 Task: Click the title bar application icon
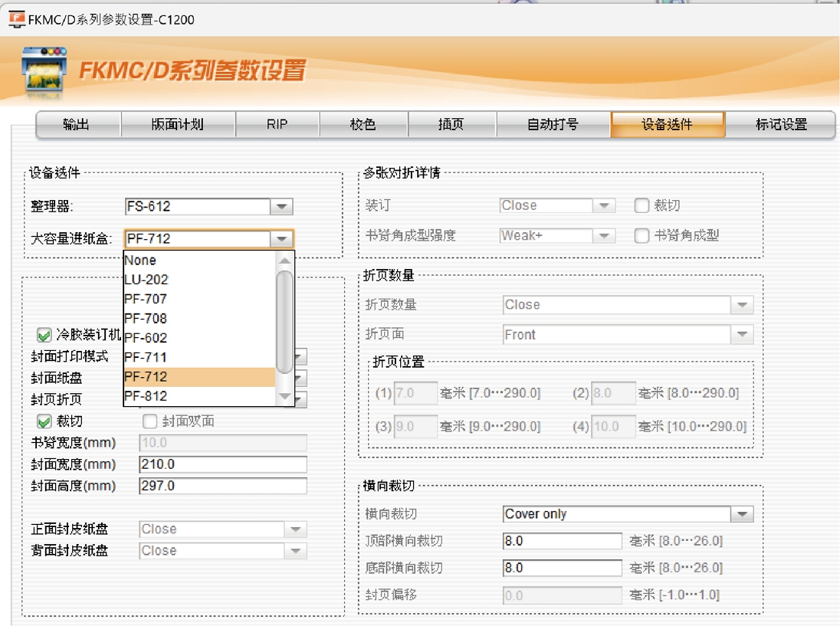click(x=16, y=19)
